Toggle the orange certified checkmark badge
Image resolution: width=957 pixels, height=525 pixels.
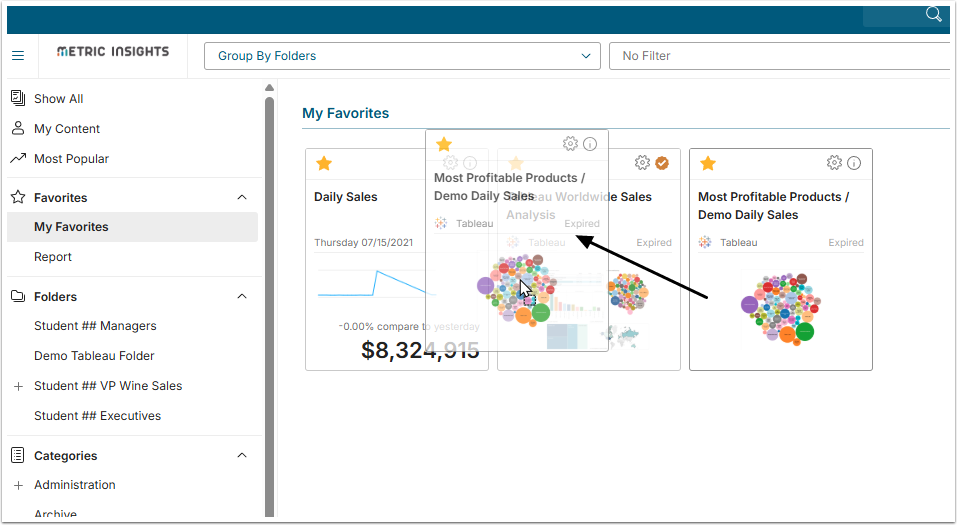click(x=662, y=163)
